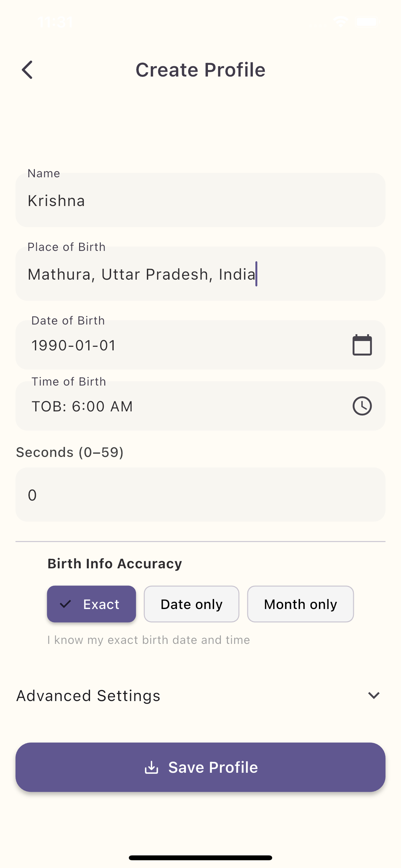This screenshot has width=401, height=868.
Task: Tap the home indicator bar
Action: (200, 858)
